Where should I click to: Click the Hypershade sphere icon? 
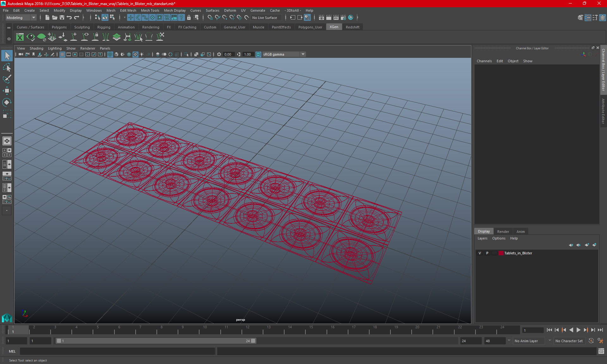click(x=351, y=18)
